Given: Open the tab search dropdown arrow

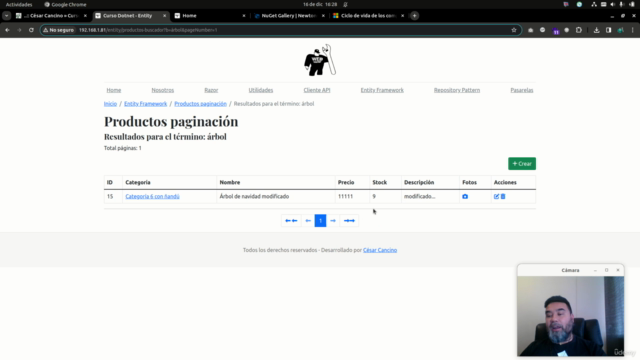Looking at the screenshot, I should (x=7, y=16).
